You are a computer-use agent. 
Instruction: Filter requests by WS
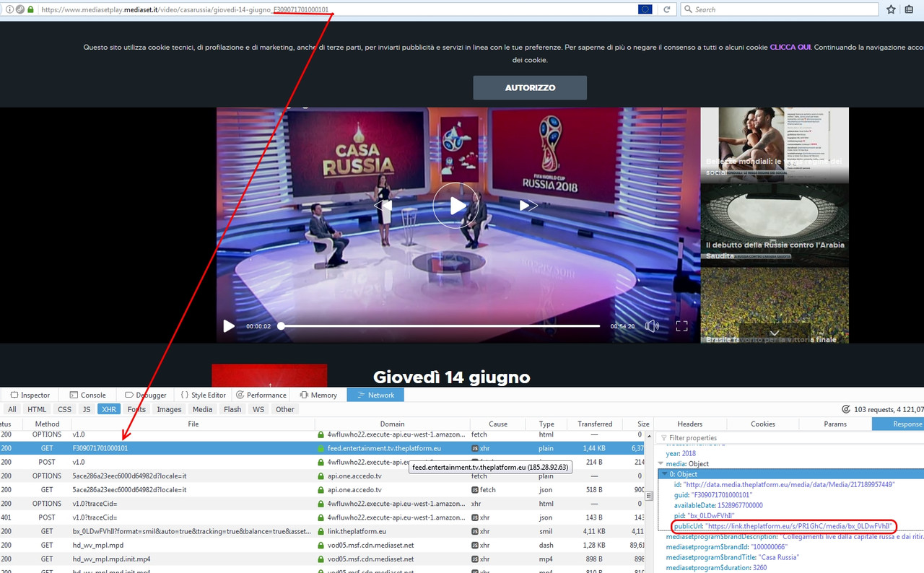258,409
